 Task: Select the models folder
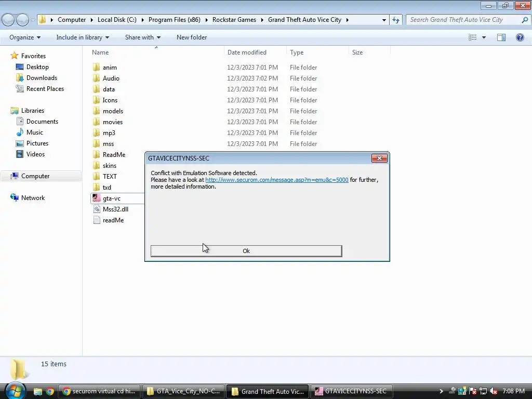point(113,111)
